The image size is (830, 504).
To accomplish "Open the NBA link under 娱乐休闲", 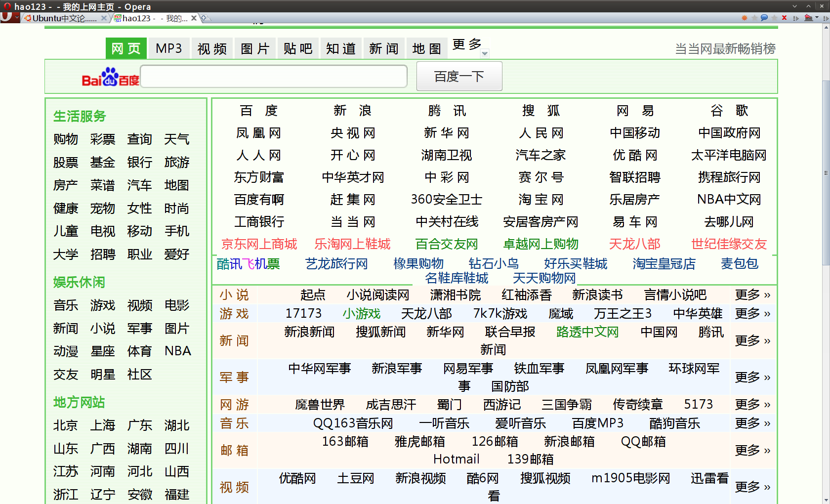I will pos(178,351).
